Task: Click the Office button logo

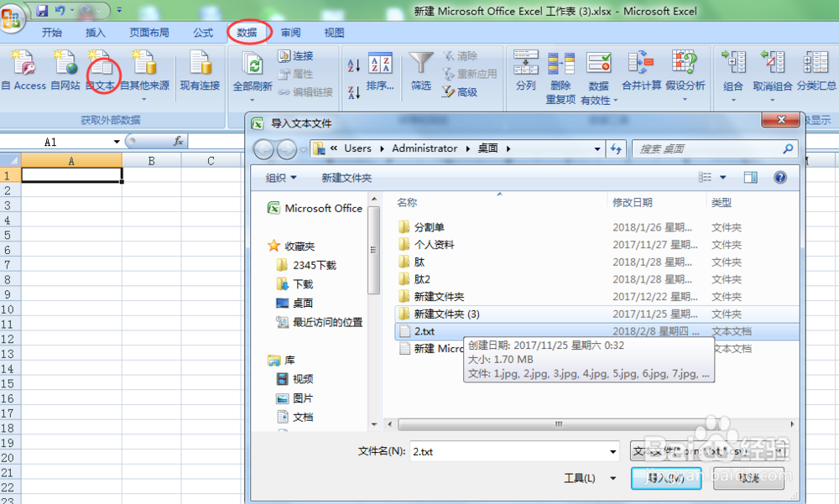Action: tap(11, 18)
